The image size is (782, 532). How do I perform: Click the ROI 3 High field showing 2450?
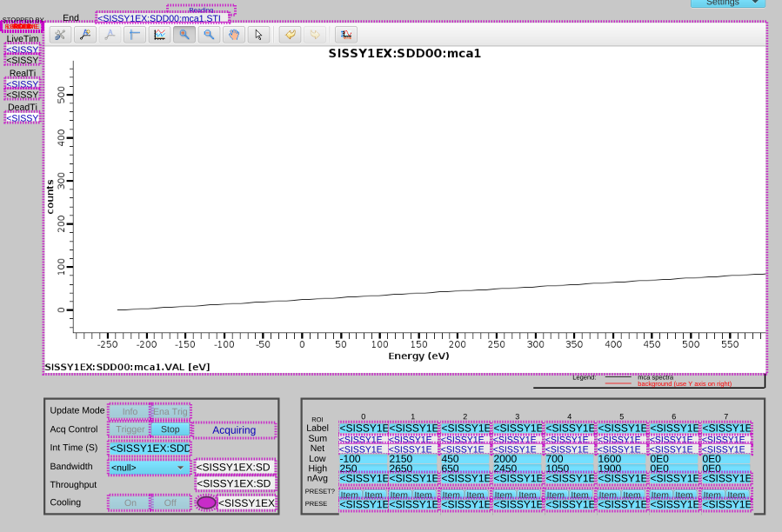pos(518,469)
